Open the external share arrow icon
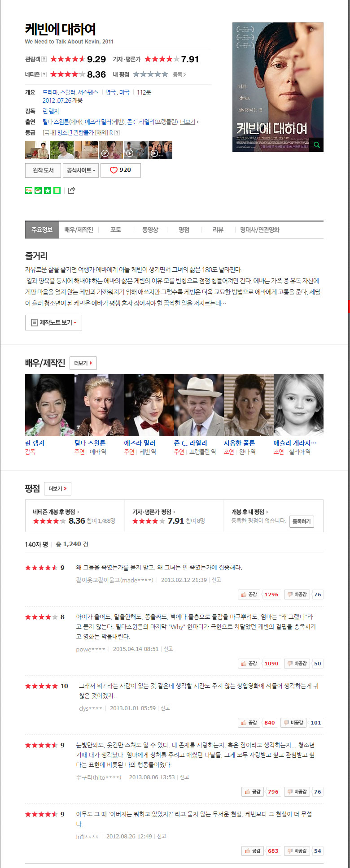Screen dimensions: 350x868 pyautogui.click(x=71, y=191)
